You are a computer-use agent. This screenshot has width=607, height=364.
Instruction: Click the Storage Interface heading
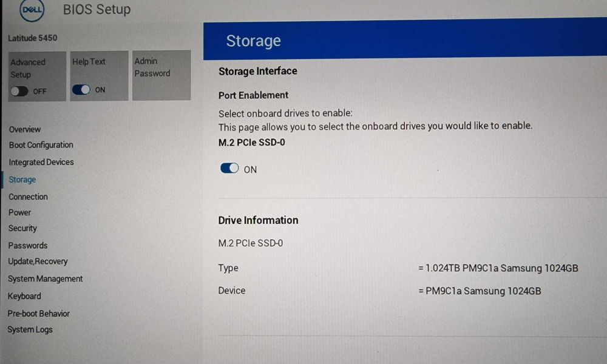tap(257, 71)
